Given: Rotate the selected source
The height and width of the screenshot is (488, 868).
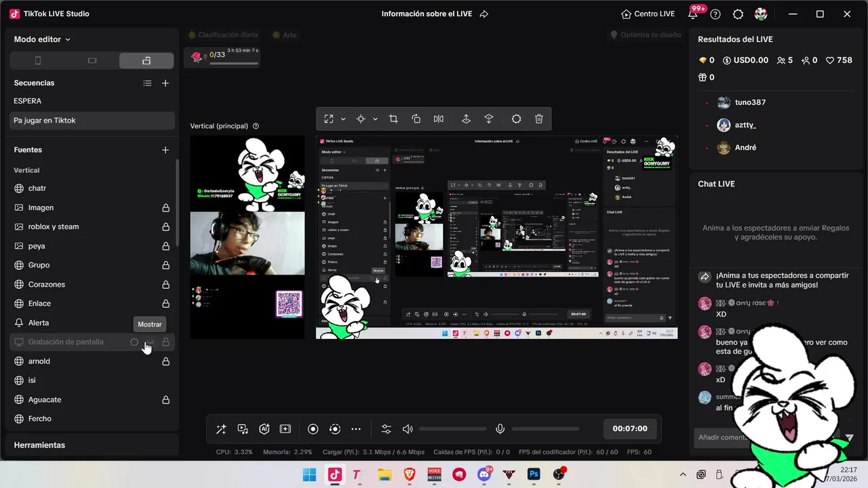Looking at the screenshot, I should click(416, 119).
